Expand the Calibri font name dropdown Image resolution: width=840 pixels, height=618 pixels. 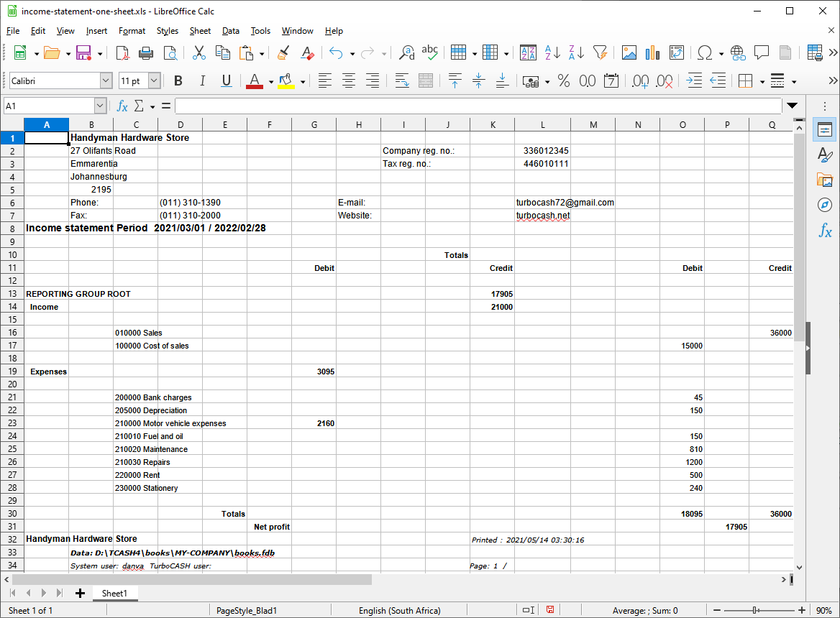coord(106,80)
